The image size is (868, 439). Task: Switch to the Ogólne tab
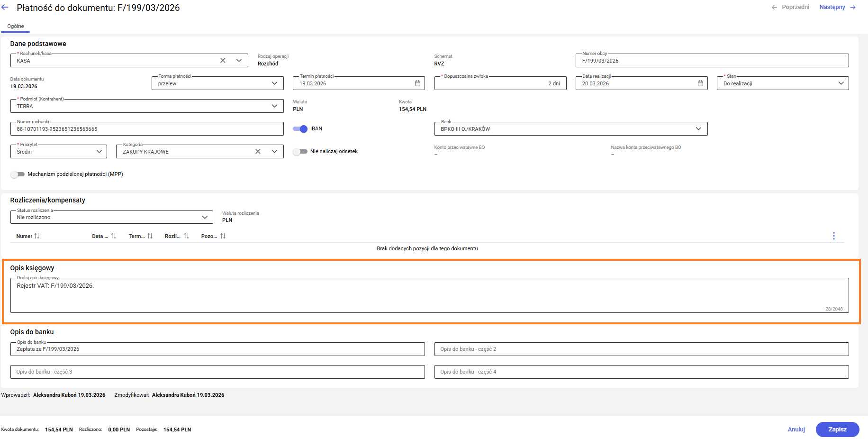click(x=16, y=27)
